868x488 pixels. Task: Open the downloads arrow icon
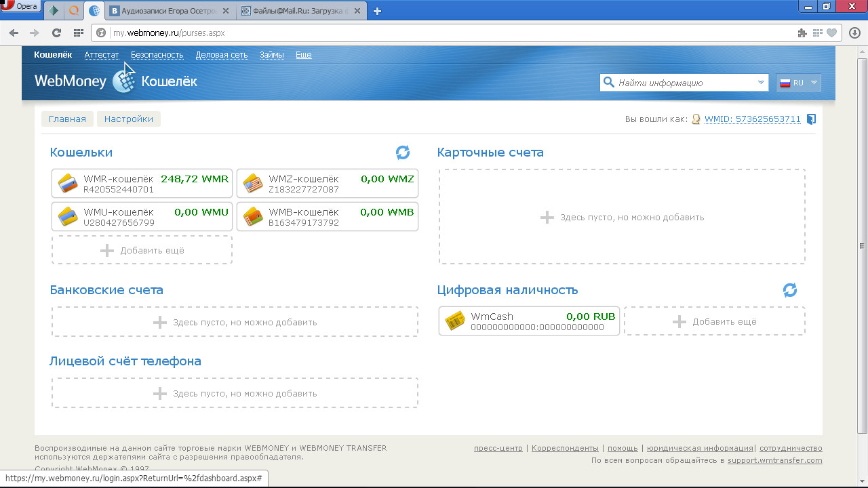(855, 33)
